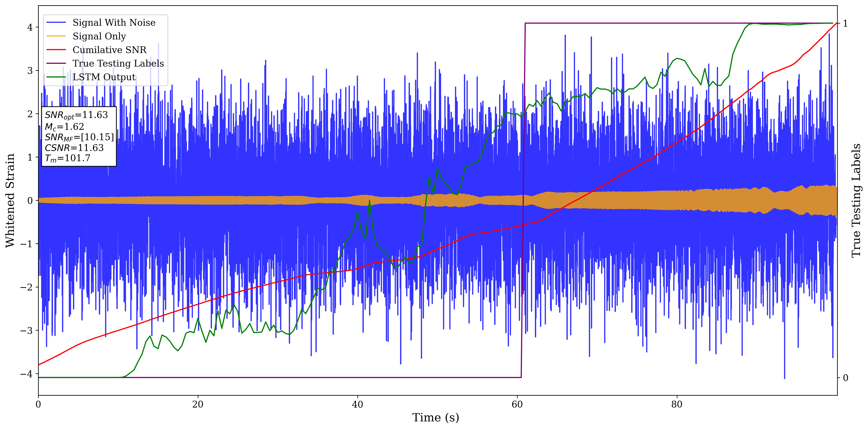
Task: Click the SNRopt=11.63 annotation text
Action: pos(76,115)
